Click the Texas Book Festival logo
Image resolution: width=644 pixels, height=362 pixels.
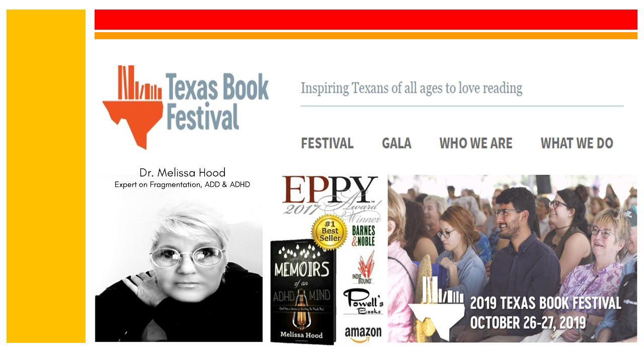[186, 107]
